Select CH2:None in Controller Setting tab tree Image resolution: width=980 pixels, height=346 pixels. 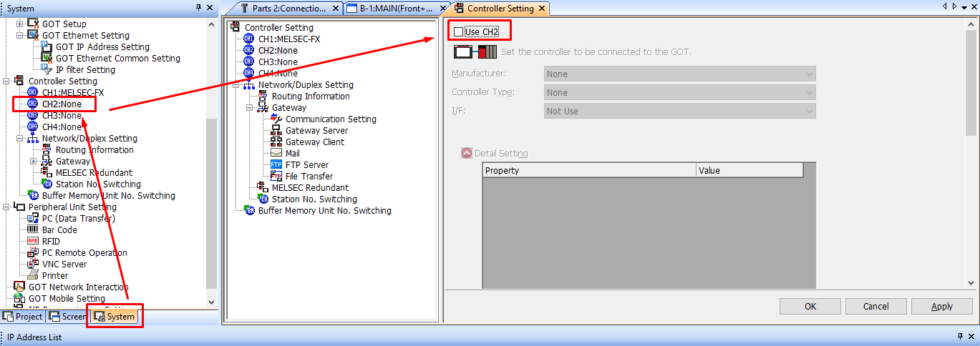278,51
